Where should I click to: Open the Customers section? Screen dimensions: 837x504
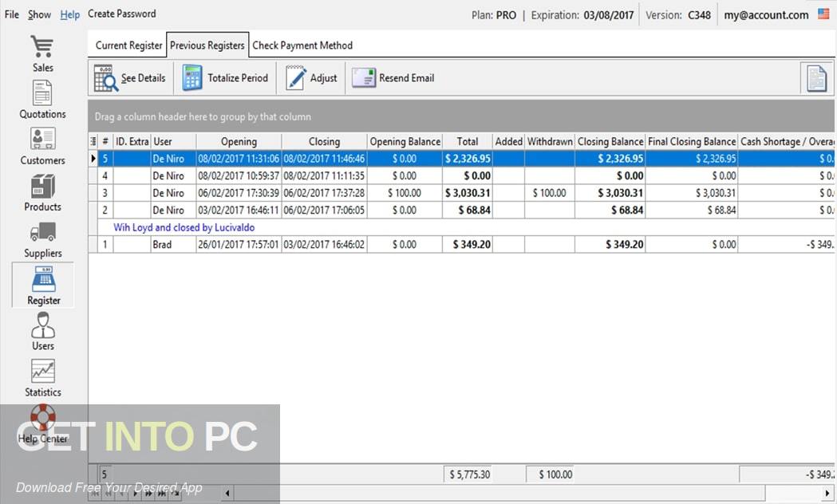tap(42, 146)
